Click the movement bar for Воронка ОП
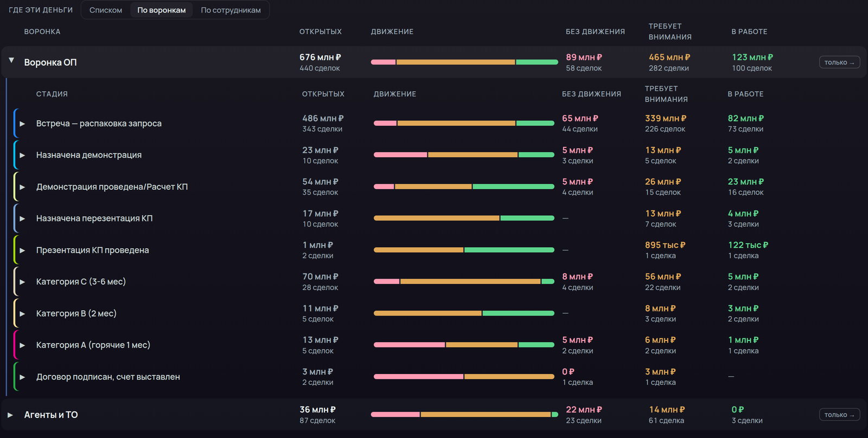The width and height of the screenshot is (868, 438). click(x=464, y=62)
